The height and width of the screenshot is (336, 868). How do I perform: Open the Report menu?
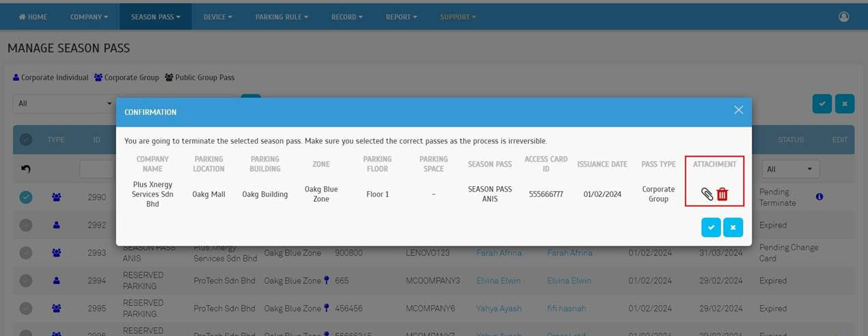click(401, 16)
